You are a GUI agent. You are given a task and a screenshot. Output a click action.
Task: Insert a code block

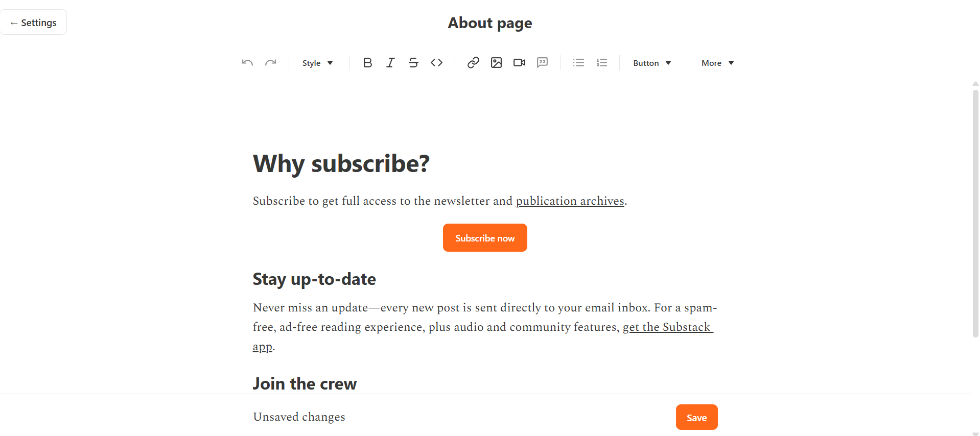click(437, 62)
